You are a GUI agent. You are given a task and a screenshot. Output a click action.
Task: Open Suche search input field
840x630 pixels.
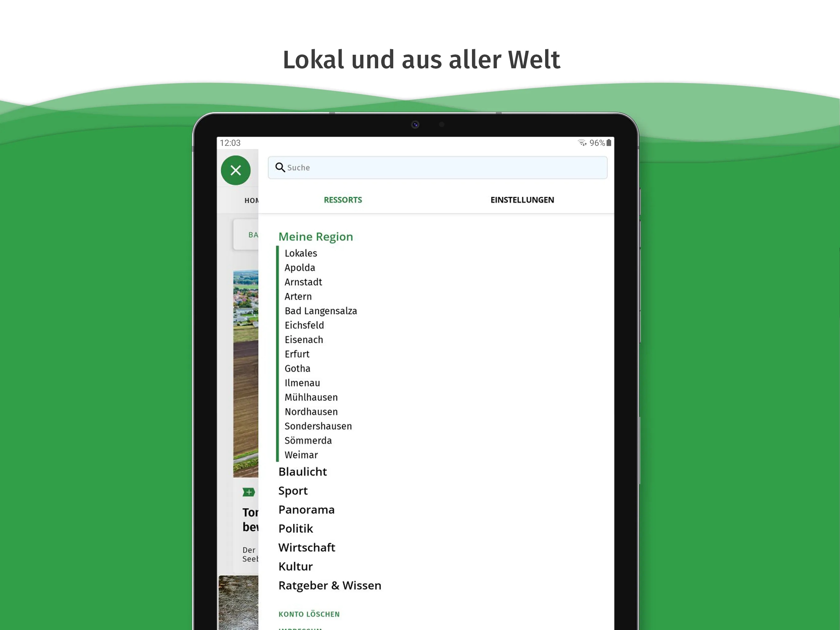point(437,167)
